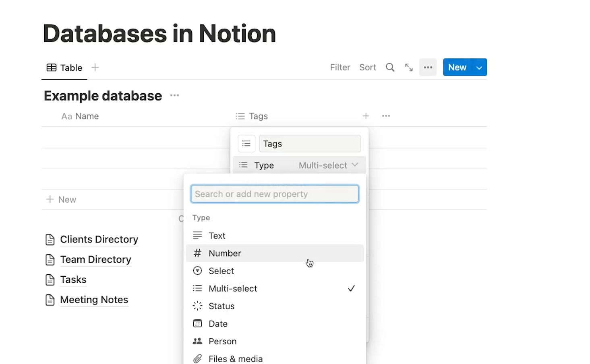Image resolution: width=590 pixels, height=364 pixels.
Task: Click the Example database title
Action: pyautogui.click(x=103, y=96)
